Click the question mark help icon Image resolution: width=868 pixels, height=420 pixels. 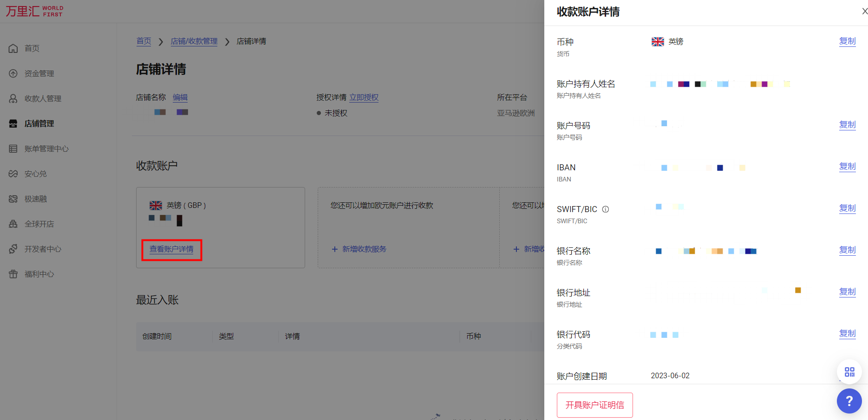[849, 401]
